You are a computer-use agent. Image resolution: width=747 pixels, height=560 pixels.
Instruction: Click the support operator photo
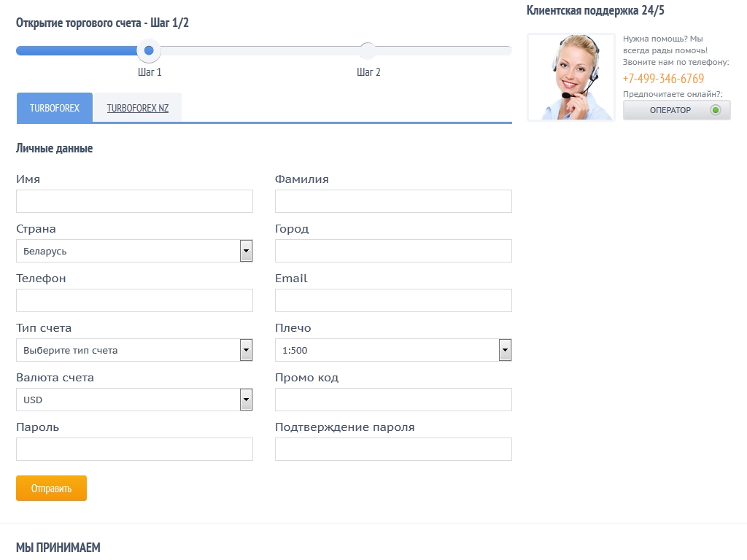pyautogui.click(x=571, y=77)
